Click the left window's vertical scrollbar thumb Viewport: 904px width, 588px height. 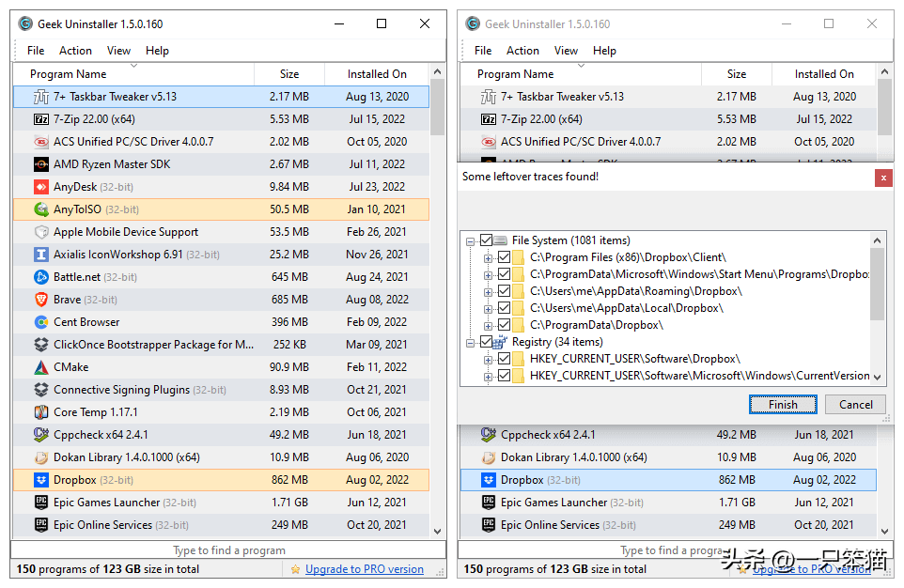437,108
